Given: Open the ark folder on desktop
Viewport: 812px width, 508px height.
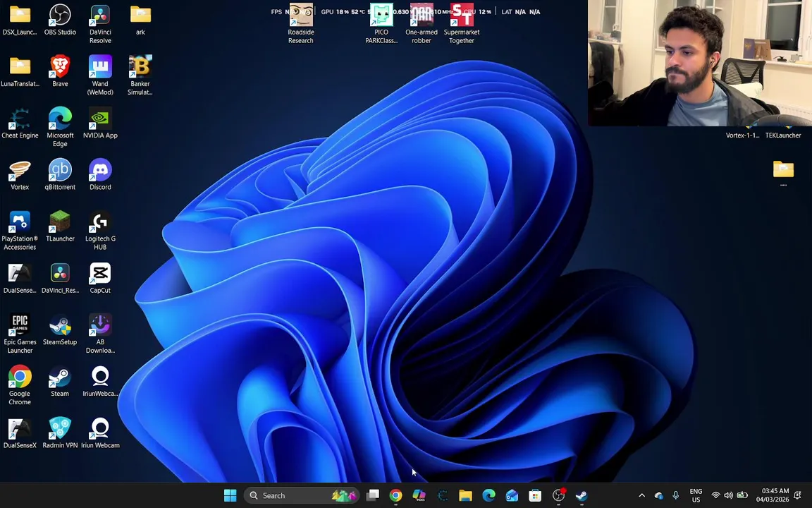Looking at the screenshot, I should pos(140,20).
